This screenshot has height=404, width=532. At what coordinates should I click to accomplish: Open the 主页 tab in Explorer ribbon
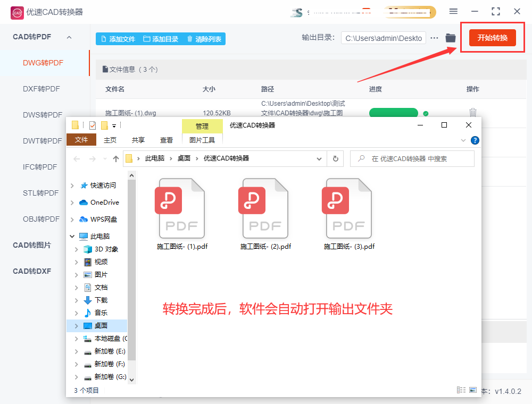point(110,140)
